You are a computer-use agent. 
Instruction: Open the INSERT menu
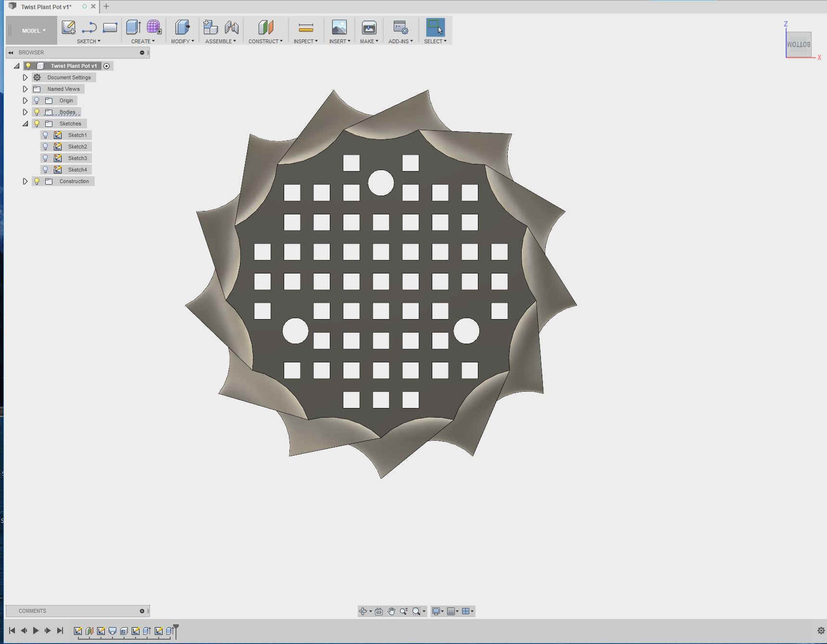point(340,41)
